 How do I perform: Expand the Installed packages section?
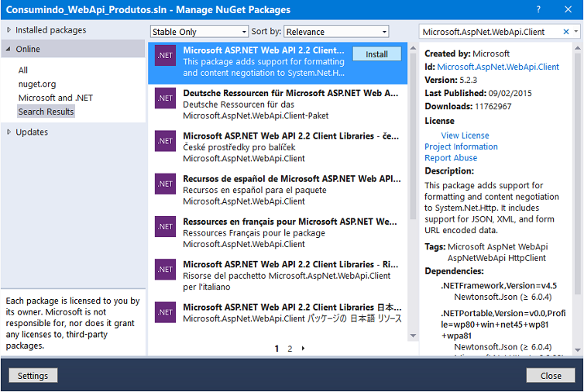click(9, 29)
